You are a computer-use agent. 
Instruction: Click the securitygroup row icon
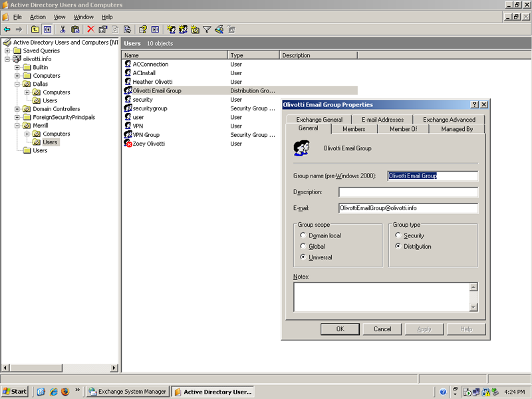click(128, 108)
